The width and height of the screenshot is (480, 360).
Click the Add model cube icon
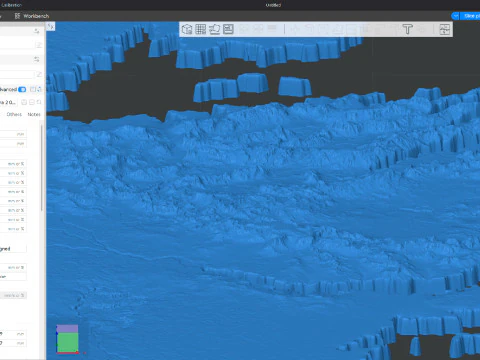pos(187,29)
